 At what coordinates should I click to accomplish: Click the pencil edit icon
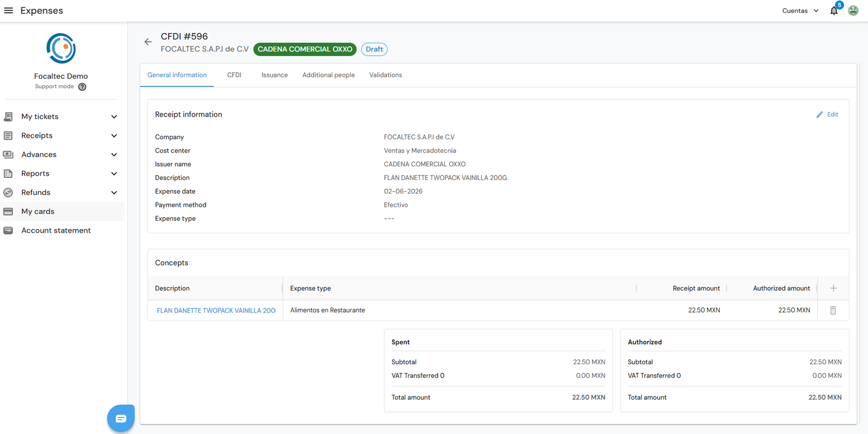pyautogui.click(x=819, y=114)
